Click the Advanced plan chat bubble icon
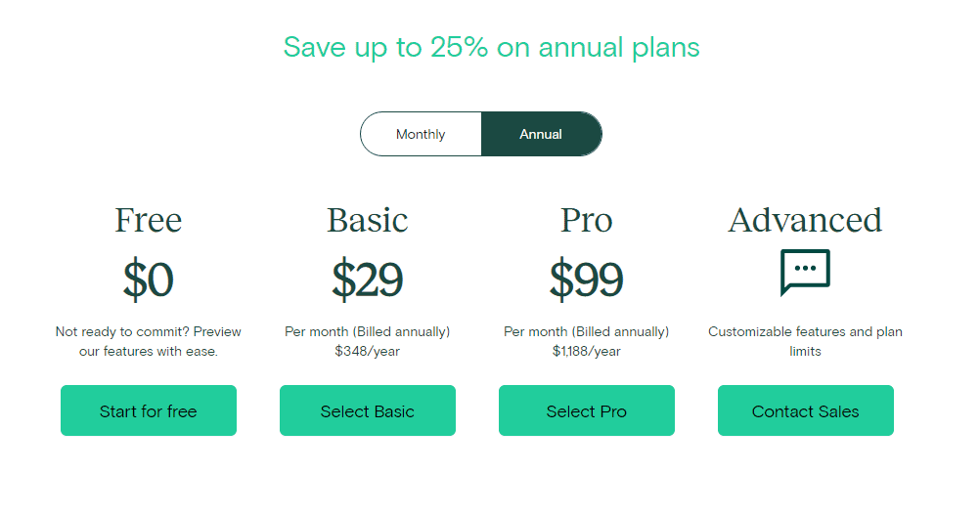This screenshot has height=516, width=980. (805, 273)
